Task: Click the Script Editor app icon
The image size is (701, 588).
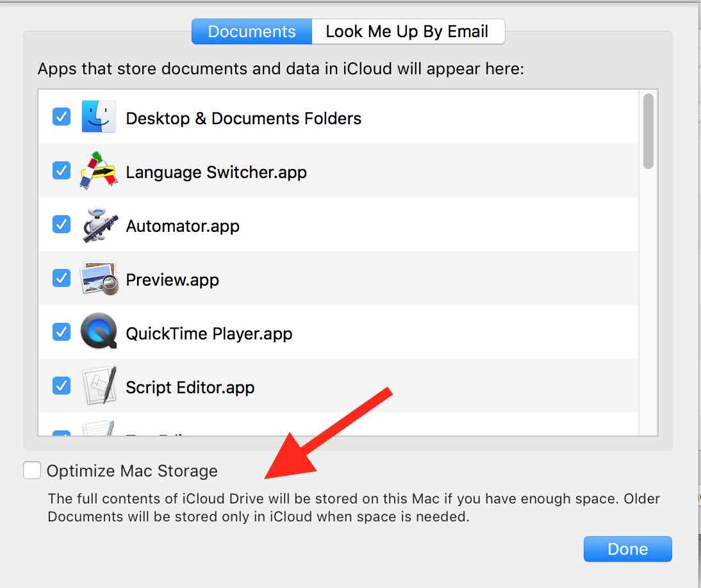Action: point(99,387)
